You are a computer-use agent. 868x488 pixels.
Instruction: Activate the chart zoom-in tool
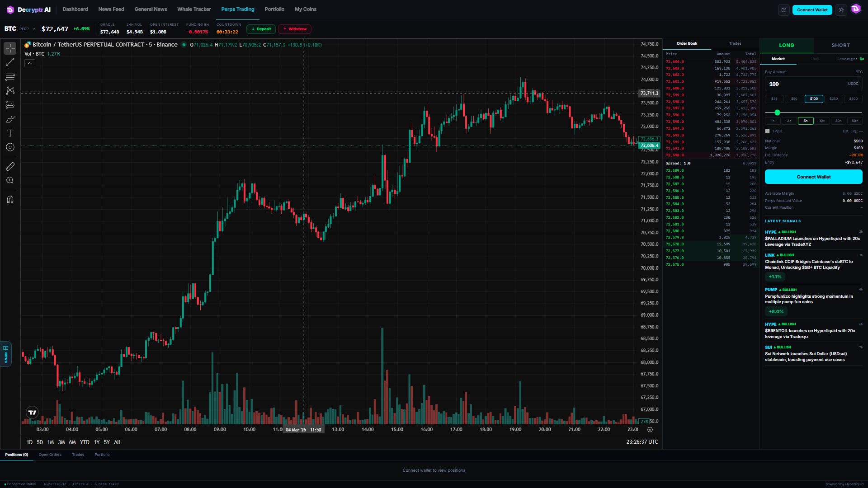point(10,181)
